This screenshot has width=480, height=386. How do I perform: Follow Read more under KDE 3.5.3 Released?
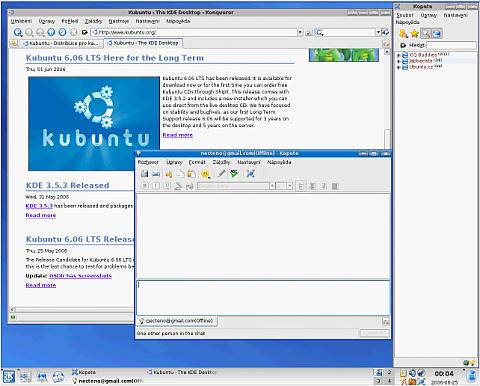point(41,215)
